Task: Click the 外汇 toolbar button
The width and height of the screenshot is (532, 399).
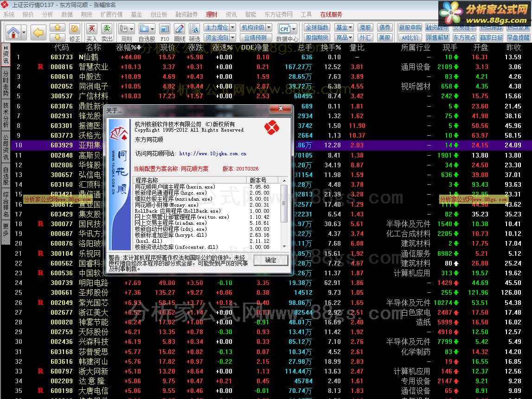Action: pos(365,38)
